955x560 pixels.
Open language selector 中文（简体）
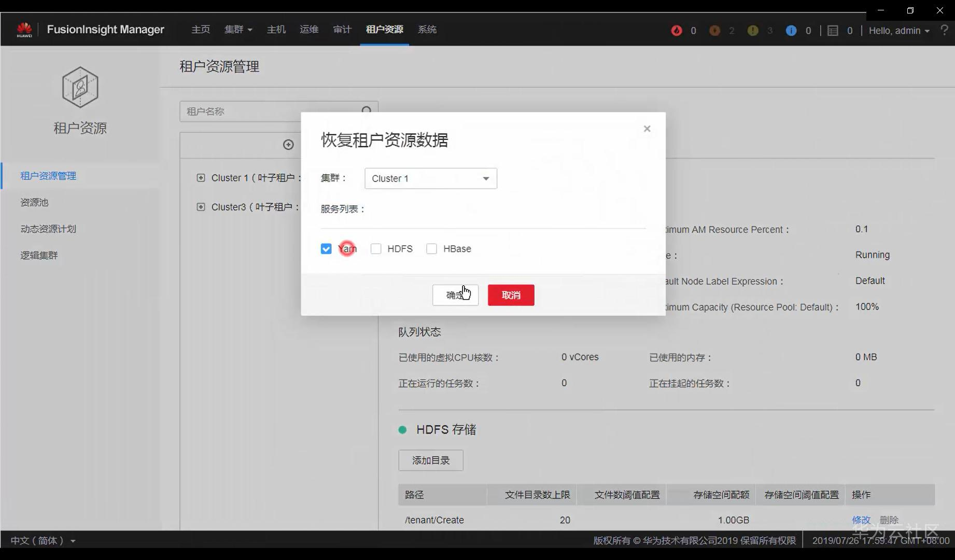pyautogui.click(x=43, y=540)
